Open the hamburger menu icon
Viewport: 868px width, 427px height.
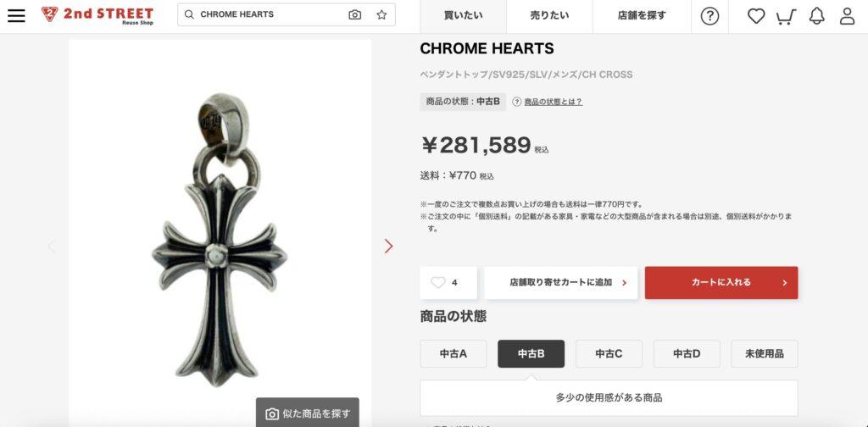tap(16, 15)
